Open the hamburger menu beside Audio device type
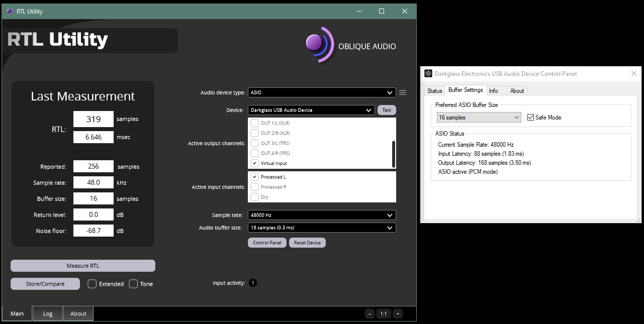 [x=403, y=92]
